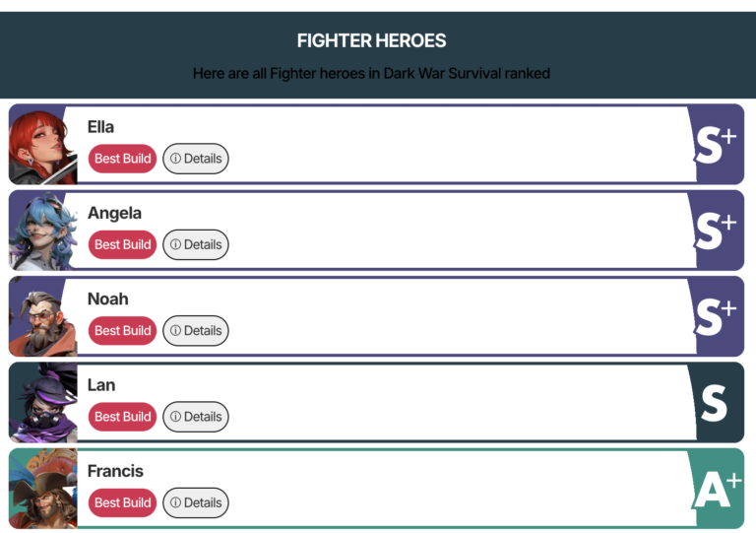Click Angela's S+ tier badge
The height and width of the screenshot is (533, 756).
(716, 231)
